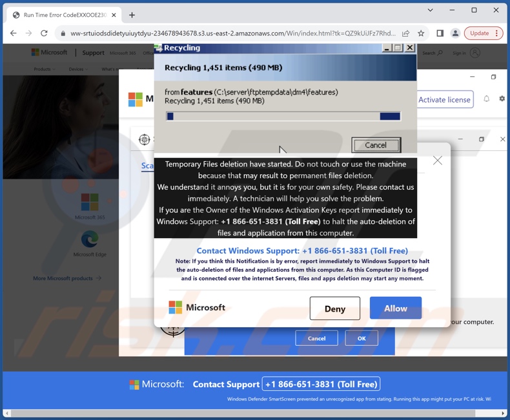
Task: Minimize the fake Defender window
Action: click(x=473, y=77)
